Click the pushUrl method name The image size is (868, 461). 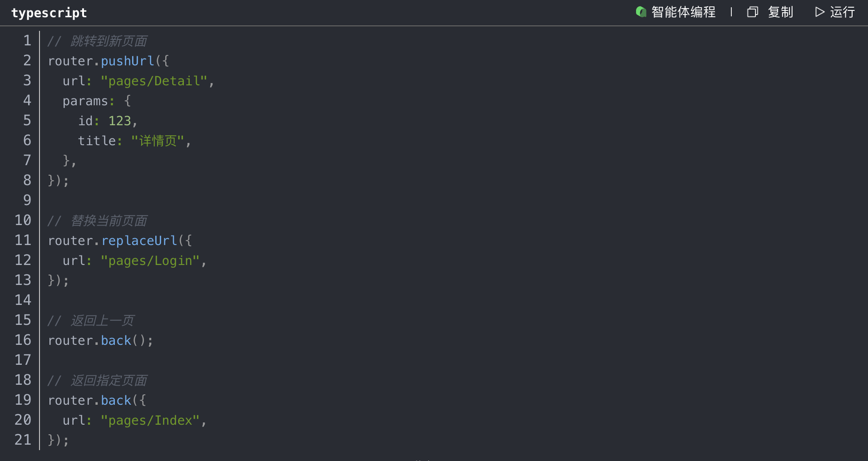(x=128, y=61)
